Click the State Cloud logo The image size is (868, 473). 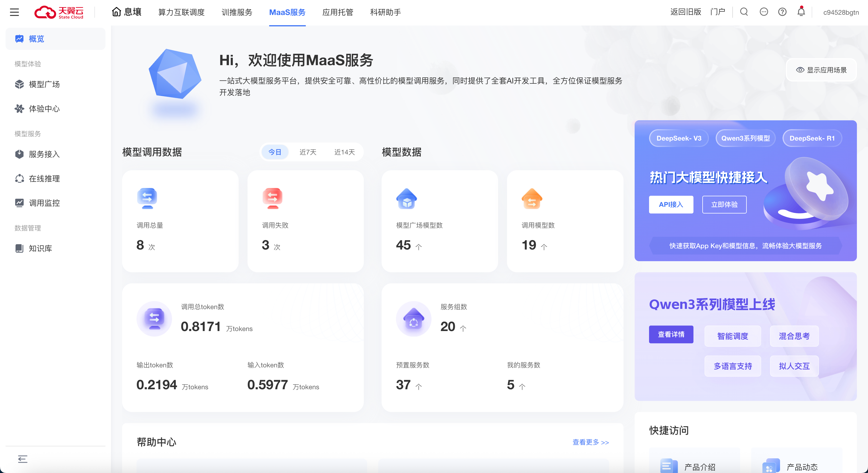coord(59,12)
